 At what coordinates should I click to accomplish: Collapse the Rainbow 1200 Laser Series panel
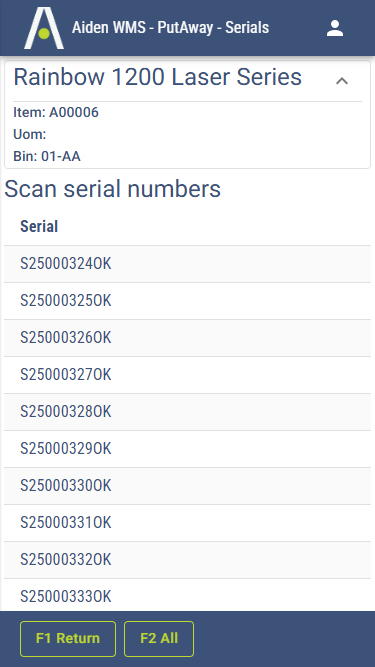click(x=342, y=81)
